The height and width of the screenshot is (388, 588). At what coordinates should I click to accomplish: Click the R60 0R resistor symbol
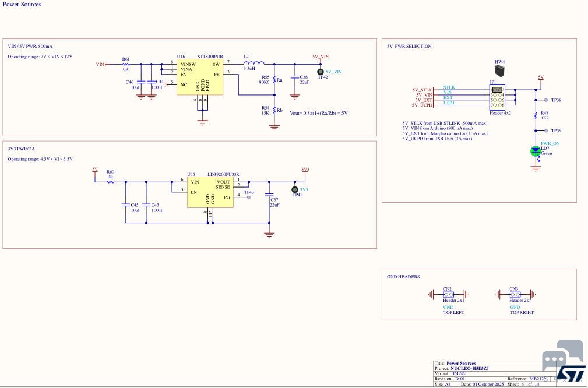click(x=110, y=182)
